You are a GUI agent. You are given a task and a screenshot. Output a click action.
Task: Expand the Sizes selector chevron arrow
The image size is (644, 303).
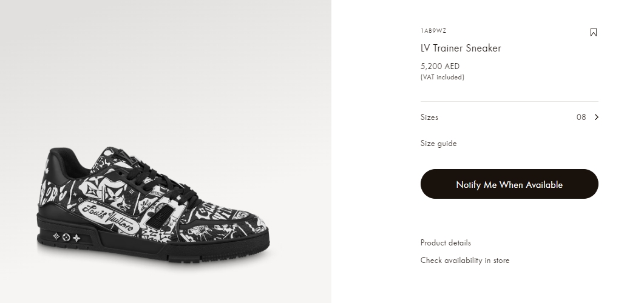(597, 118)
